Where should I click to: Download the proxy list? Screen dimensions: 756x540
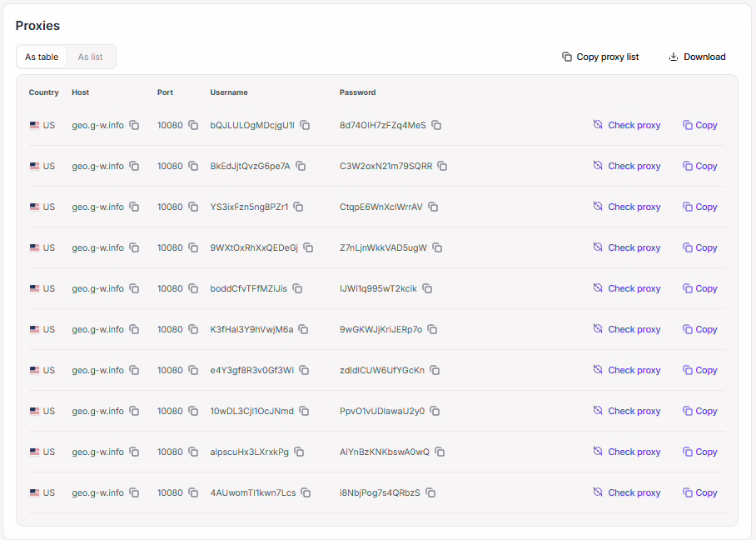(x=697, y=57)
